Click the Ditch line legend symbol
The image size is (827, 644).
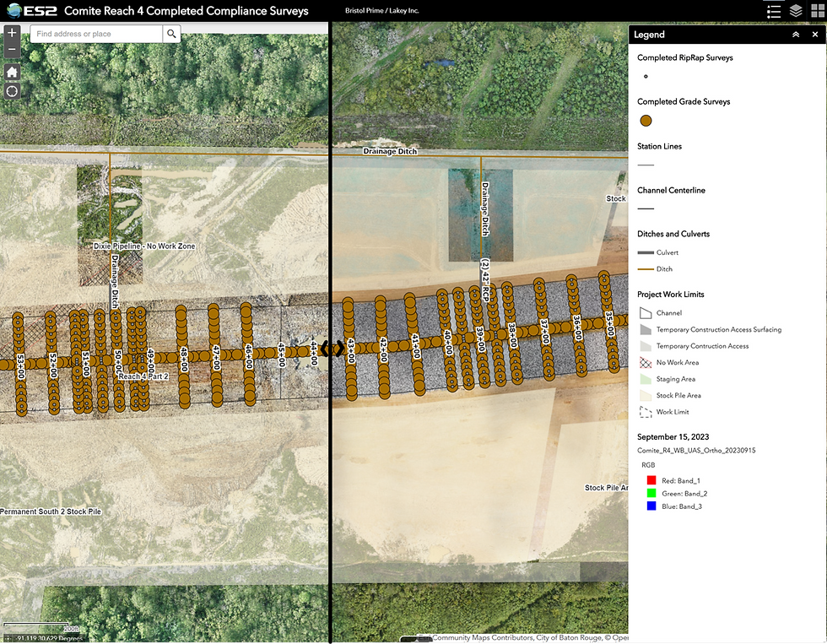pos(646,269)
